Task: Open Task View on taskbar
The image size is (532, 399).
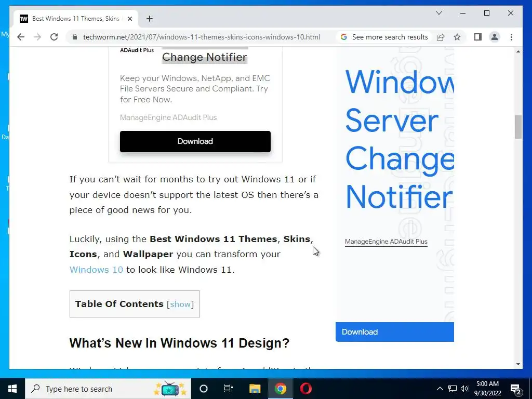Action: point(229,389)
